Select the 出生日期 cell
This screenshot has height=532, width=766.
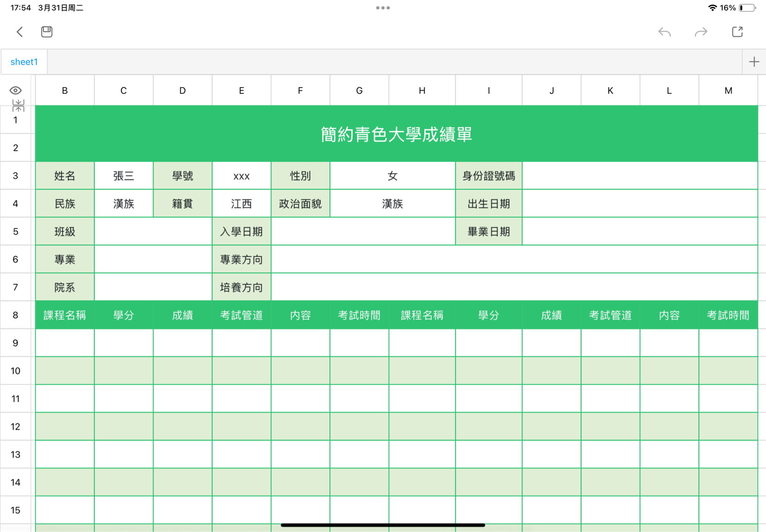click(x=489, y=203)
